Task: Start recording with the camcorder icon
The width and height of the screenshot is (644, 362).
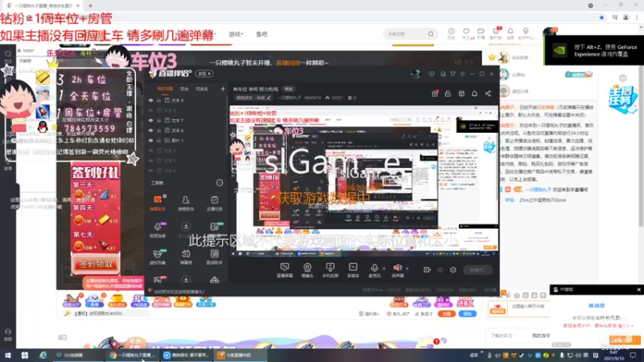Action: point(427,270)
